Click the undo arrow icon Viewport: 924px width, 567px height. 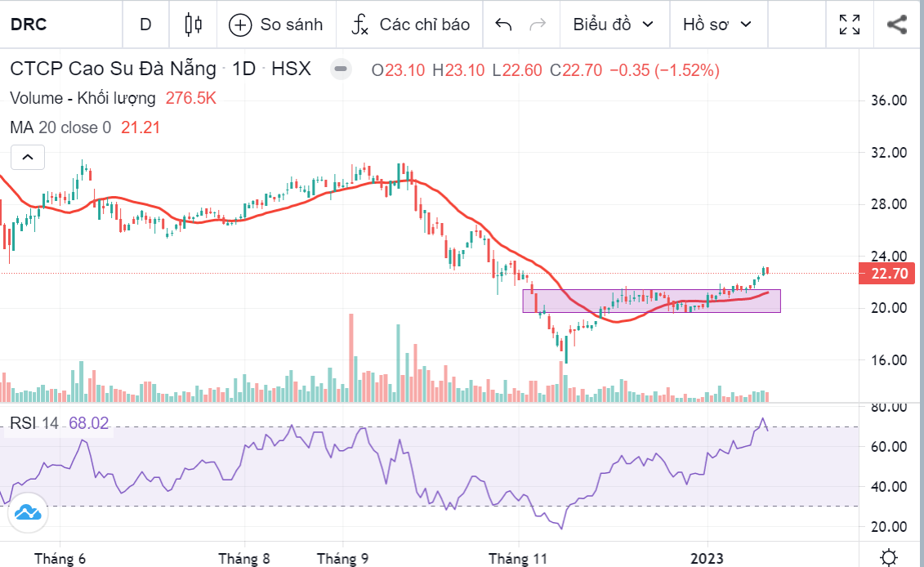point(503,25)
